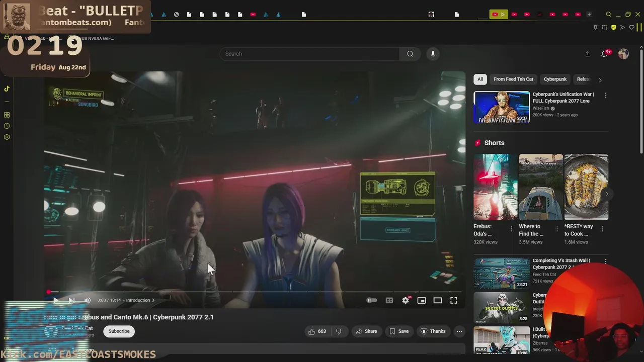Viewport: 644px width, 362px height.
Task: Subscribe to the Feed Teh Cat channel
Action: pos(119,331)
